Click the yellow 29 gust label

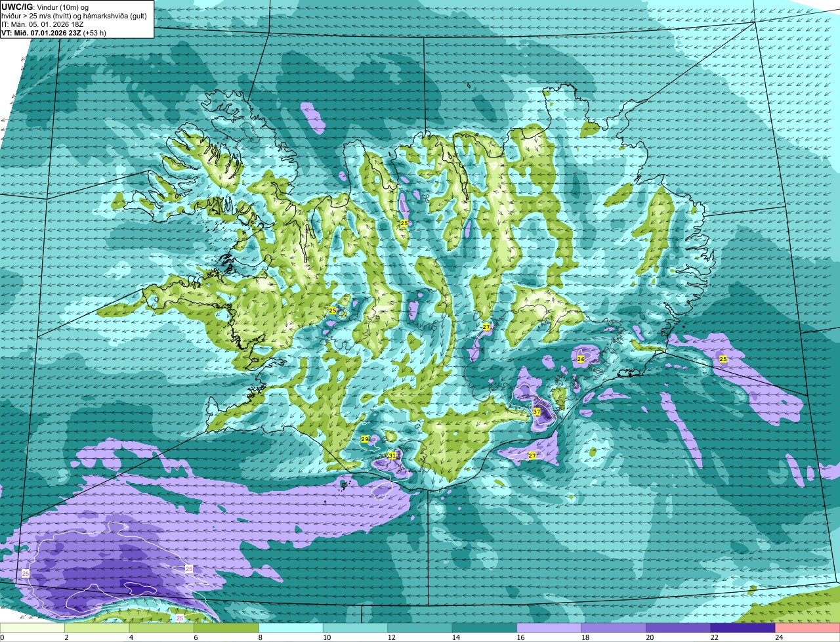pos(365,439)
